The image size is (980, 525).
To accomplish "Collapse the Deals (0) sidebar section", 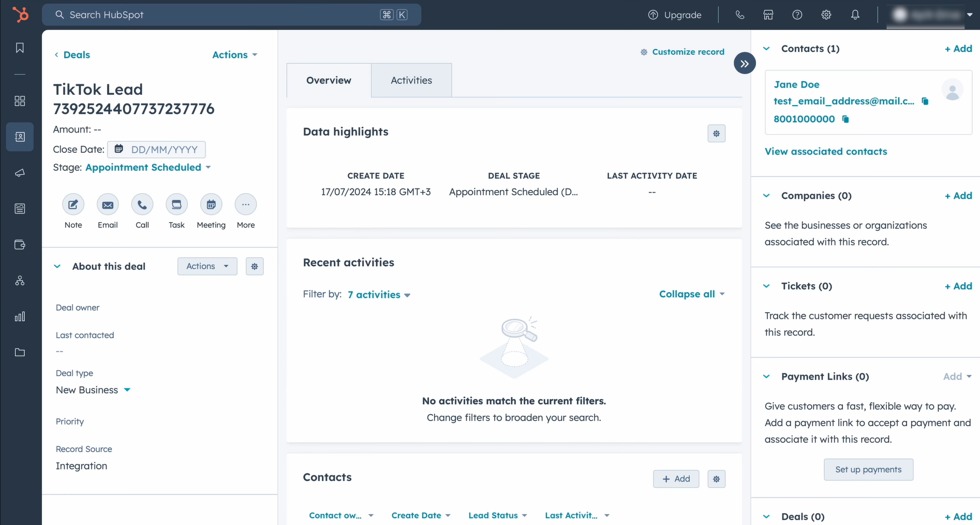I will (x=766, y=517).
